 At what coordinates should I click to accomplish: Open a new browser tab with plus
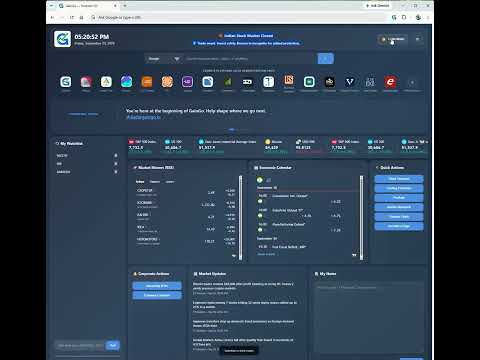point(125,6)
